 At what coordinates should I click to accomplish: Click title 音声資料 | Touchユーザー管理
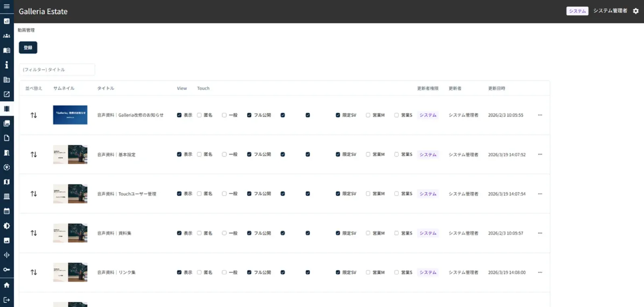point(126,194)
